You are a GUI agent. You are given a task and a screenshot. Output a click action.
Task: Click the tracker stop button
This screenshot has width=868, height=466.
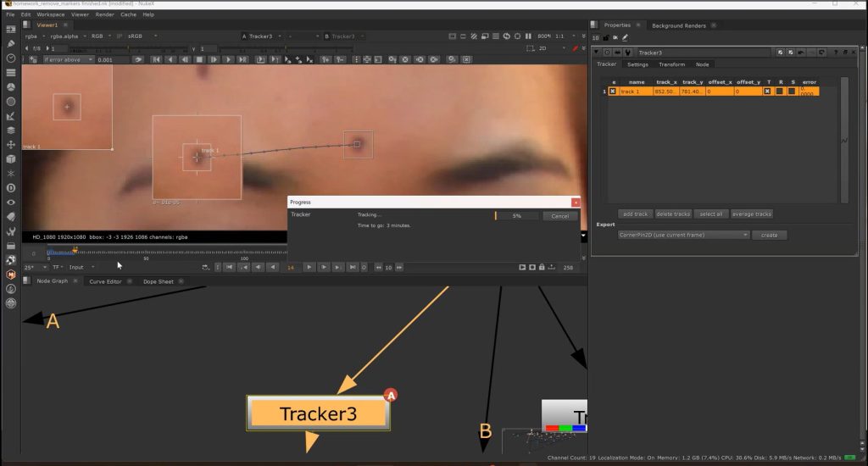[x=199, y=59]
